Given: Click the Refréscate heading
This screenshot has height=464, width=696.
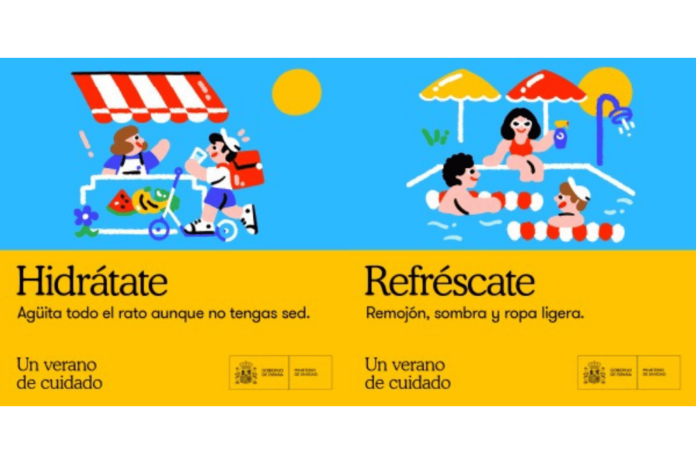Looking at the screenshot, I should [x=449, y=282].
